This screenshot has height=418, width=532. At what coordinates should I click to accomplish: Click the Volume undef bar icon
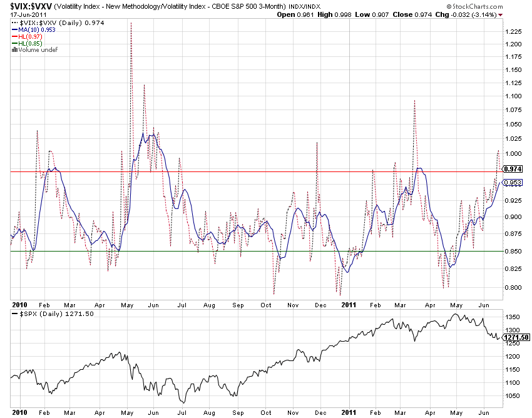click(x=13, y=50)
